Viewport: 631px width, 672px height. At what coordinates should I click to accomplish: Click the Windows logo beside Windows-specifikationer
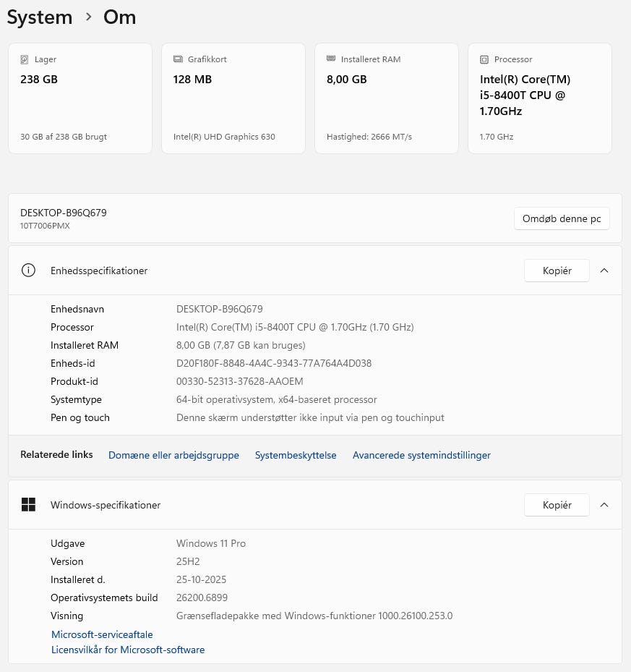click(28, 505)
